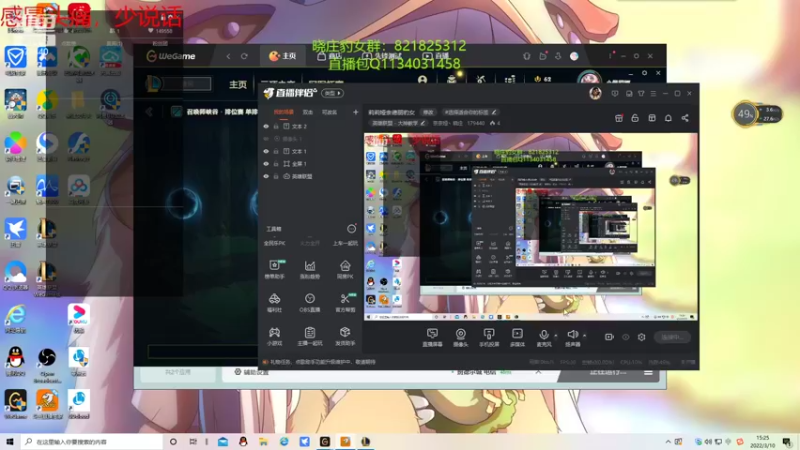
Task: Refresh the WeGame page
Action: (x=244, y=56)
